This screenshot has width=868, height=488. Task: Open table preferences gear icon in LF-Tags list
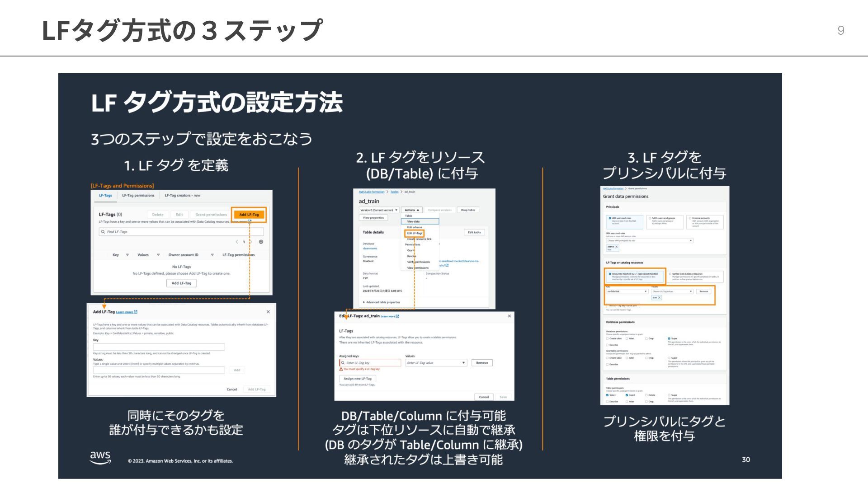tap(261, 242)
